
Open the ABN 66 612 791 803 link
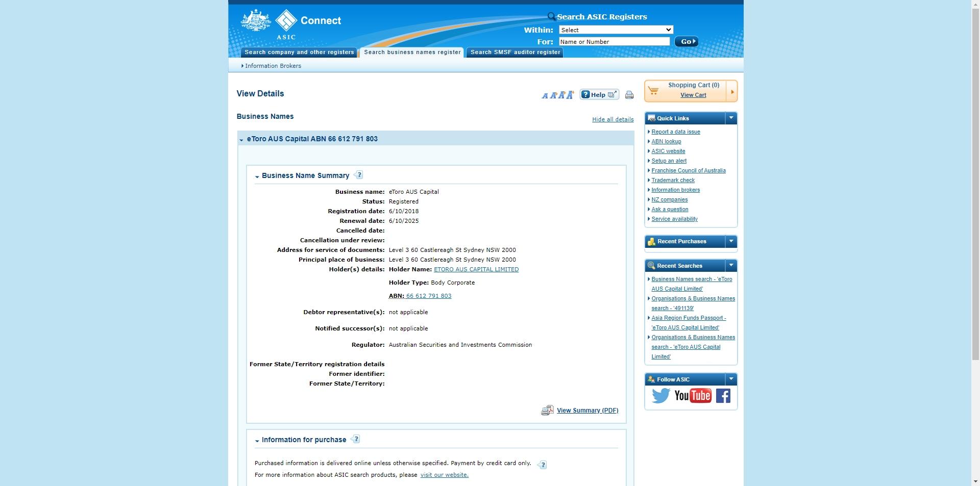[429, 296]
